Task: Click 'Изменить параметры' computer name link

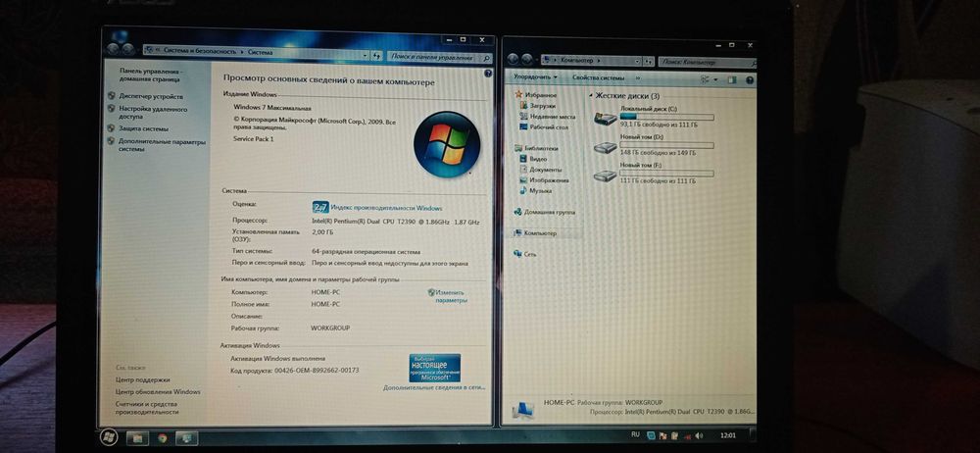Action: tap(450, 296)
